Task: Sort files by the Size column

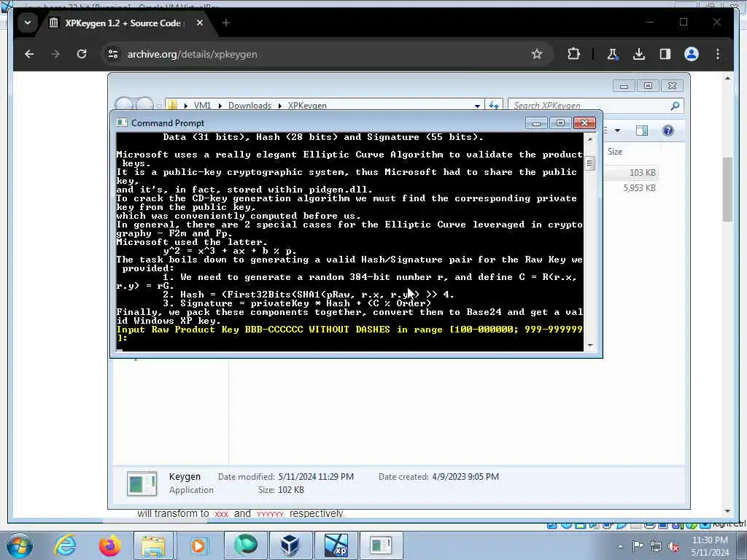Action: point(614,152)
